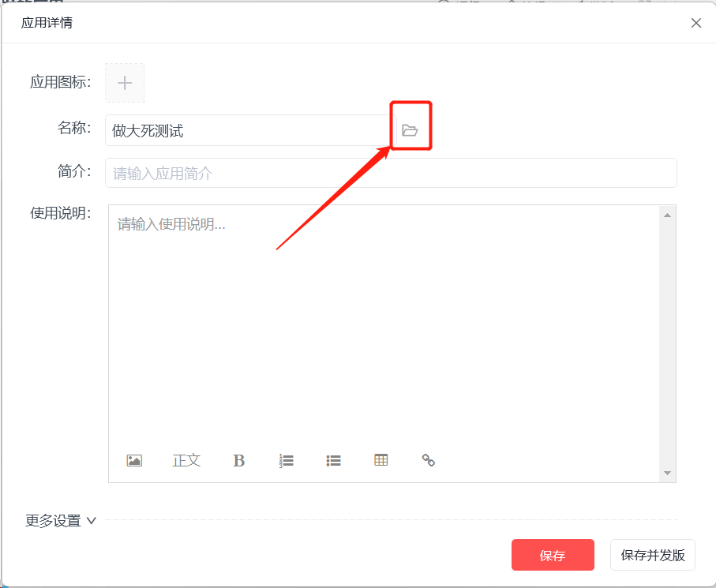Apply numbered list formatting in the editor
This screenshot has height=588, width=716.
pyautogui.click(x=287, y=461)
